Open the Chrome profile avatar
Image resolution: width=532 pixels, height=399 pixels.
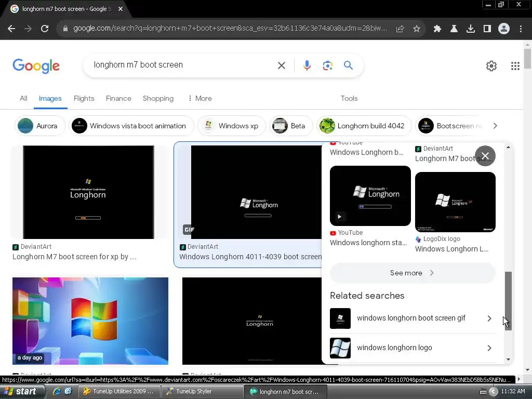(504, 29)
